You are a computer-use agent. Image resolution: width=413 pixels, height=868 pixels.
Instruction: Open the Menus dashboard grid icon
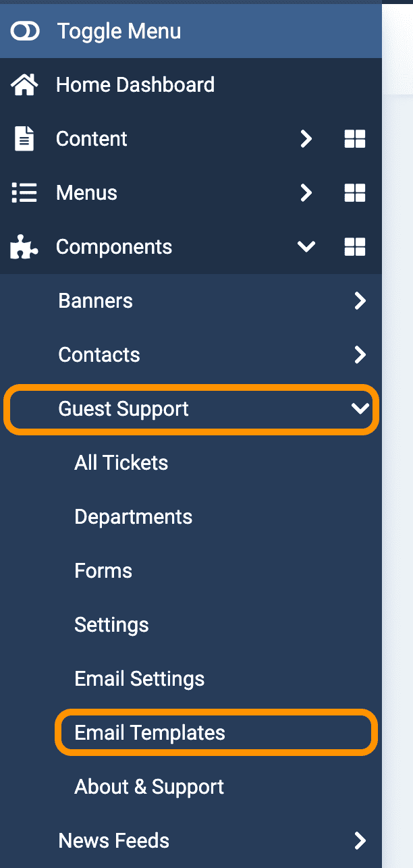tap(355, 193)
